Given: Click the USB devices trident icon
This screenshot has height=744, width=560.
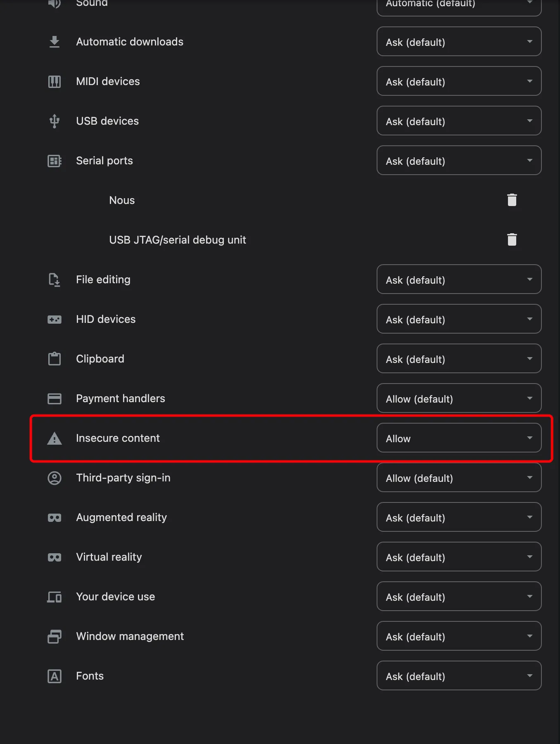Looking at the screenshot, I should pyautogui.click(x=55, y=121).
